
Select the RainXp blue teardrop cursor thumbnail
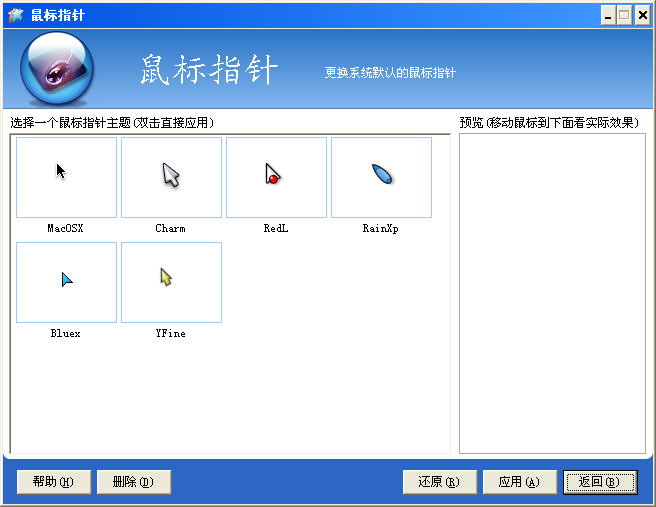point(381,177)
